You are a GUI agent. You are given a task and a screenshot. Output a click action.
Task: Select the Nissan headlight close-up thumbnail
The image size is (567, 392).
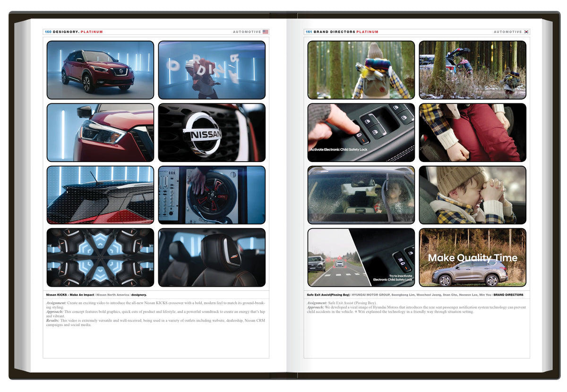click(x=100, y=133)
